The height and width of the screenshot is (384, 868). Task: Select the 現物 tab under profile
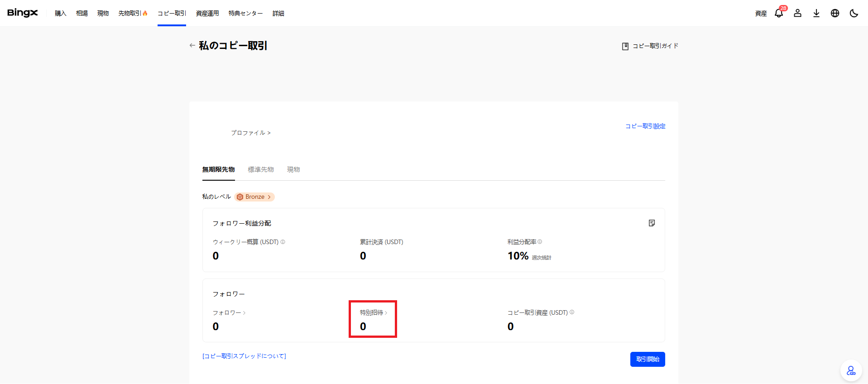293,169
